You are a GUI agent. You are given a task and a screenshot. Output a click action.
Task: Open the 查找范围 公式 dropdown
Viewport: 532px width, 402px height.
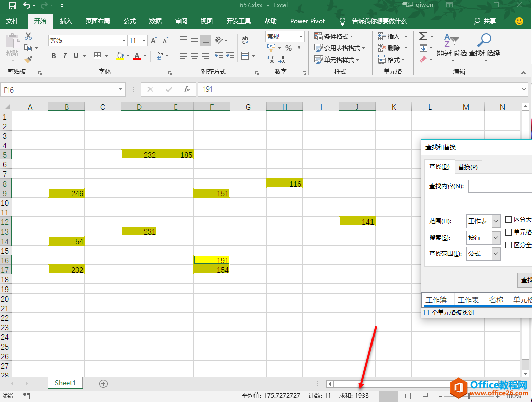click(x=496, y=254)
